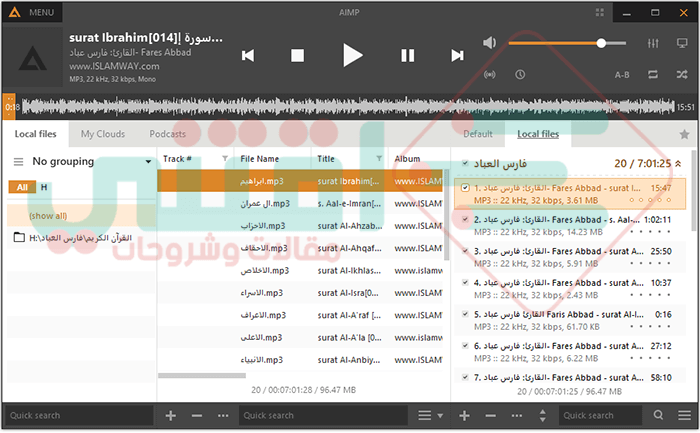Uncheck playlist track 4 checkbox
This screenshot has width=700, height=433.
pyautogui.click(x=465, y=283)
